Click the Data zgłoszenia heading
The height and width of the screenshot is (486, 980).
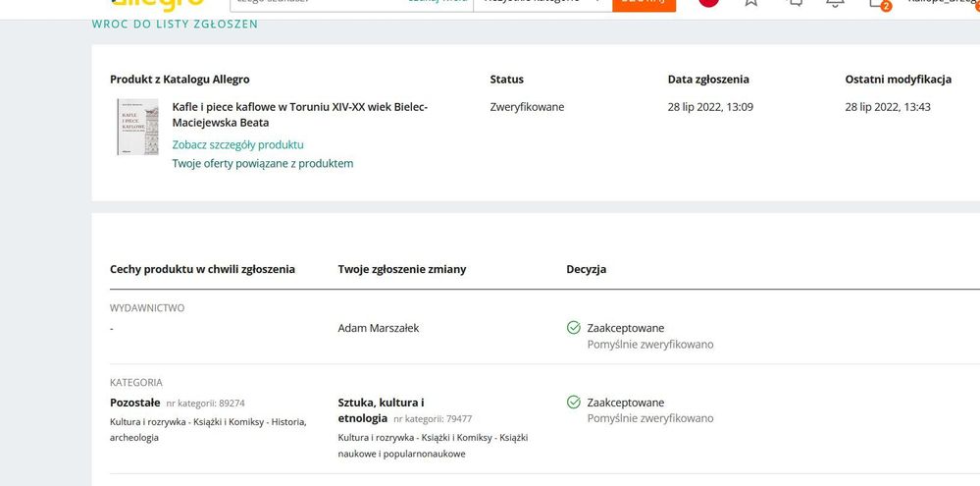(708, 80)
